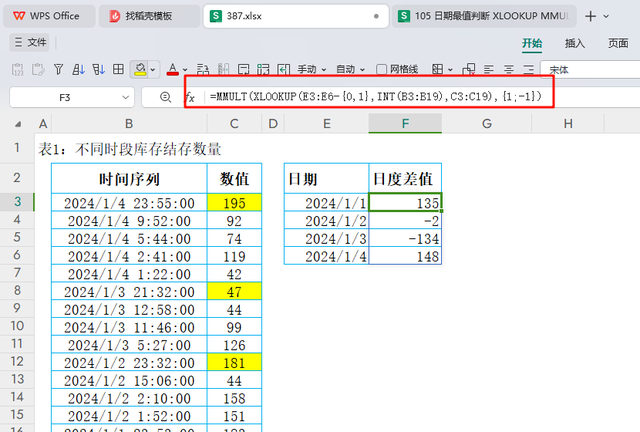Click the select-all corner triangle
Viewport: 640px width, 432px height.
pyautogui.click(x=18, y=124)
